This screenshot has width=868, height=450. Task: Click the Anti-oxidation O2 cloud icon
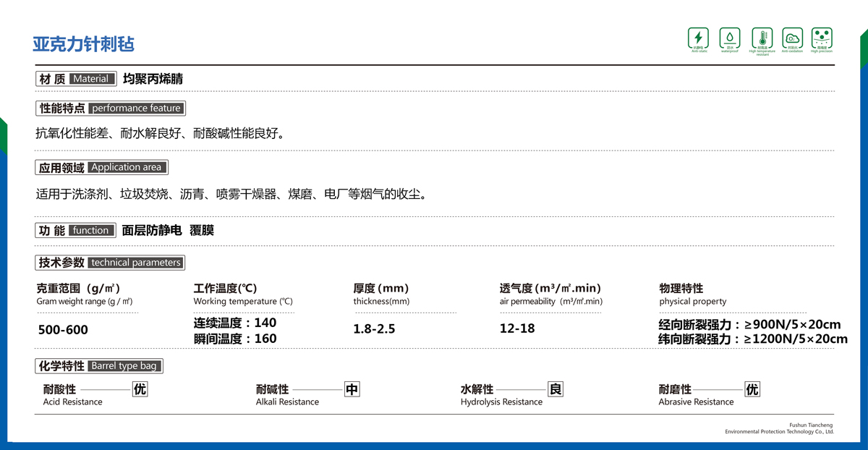click(792, 38)
